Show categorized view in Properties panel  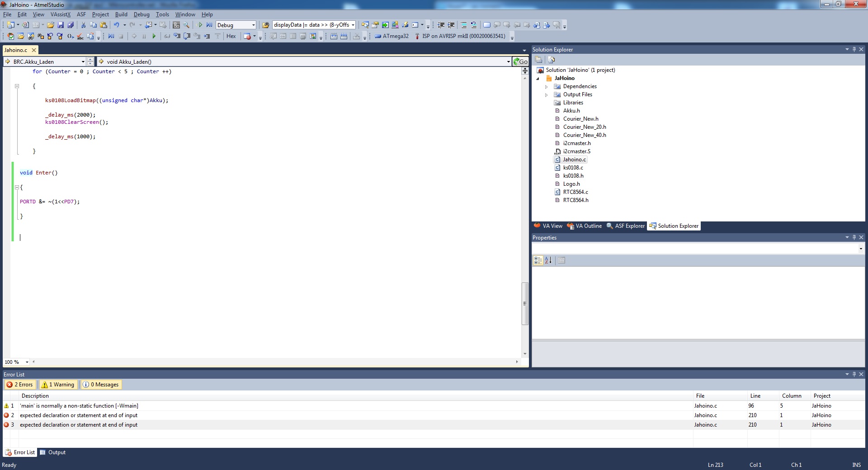pyautogui.click(x=538, y=260)
